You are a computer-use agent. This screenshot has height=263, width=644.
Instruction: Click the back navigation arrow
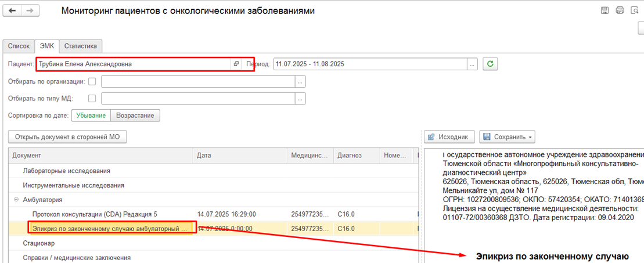click(12, 11)
